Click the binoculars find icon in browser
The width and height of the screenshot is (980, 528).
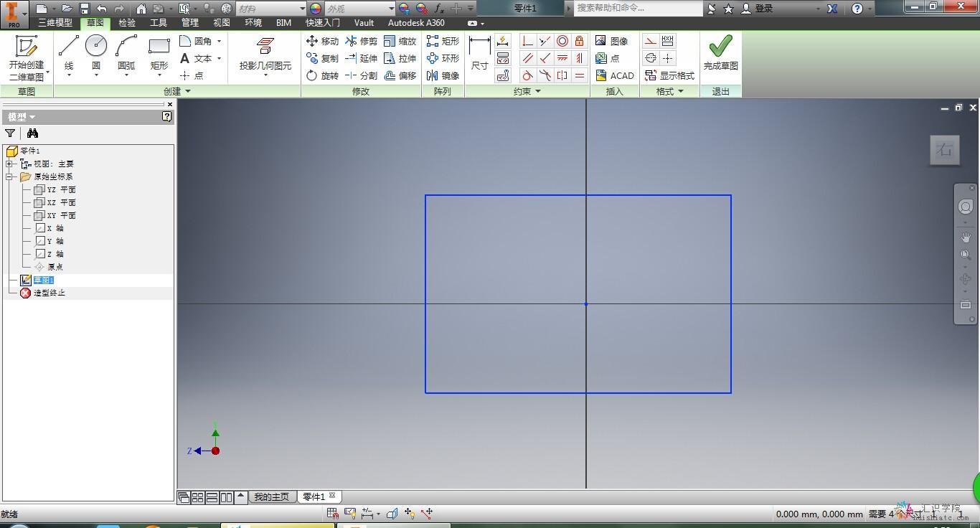32,133
